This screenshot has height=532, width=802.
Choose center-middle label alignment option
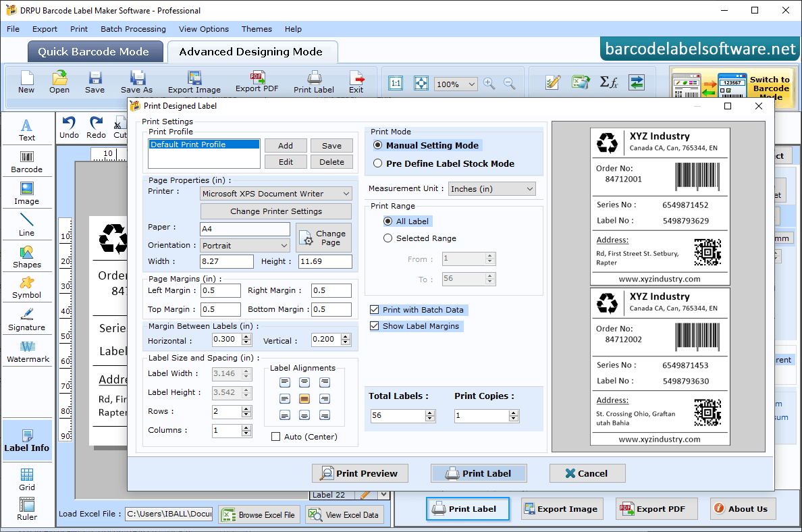(x=304, y=399)
